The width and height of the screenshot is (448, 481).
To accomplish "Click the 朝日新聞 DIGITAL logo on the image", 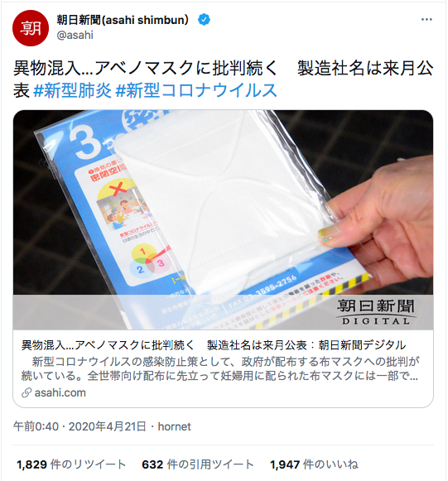I will pyautogui.click(x=376, y=311).
